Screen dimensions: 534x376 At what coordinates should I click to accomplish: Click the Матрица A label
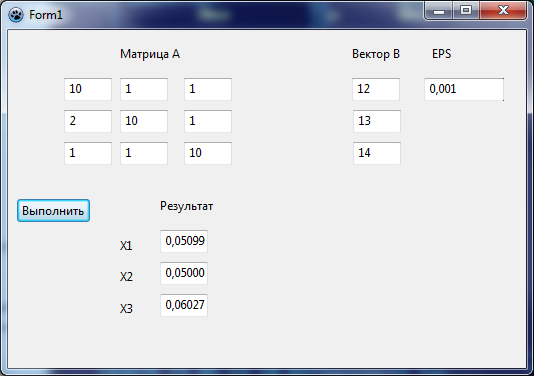150,54
